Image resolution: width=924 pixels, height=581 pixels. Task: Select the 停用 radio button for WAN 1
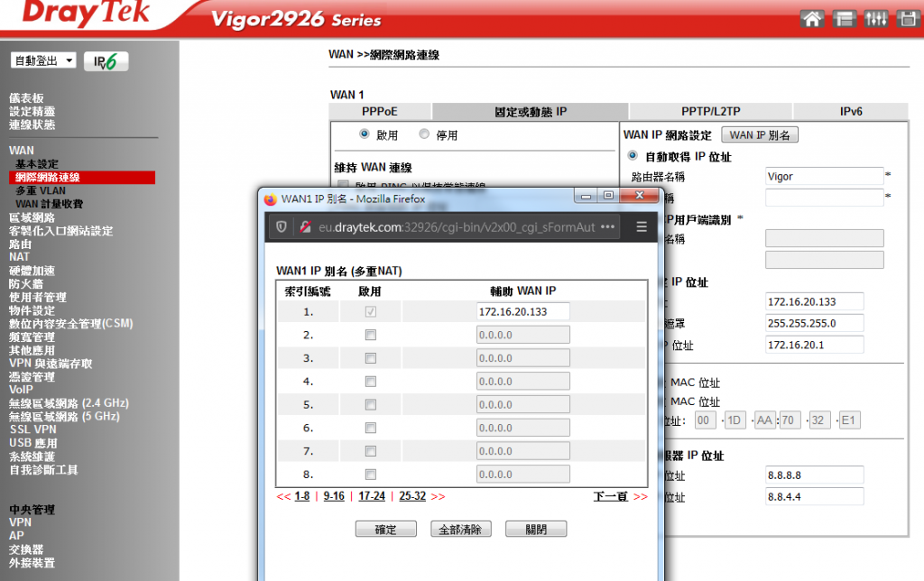(x=424, y=134)
